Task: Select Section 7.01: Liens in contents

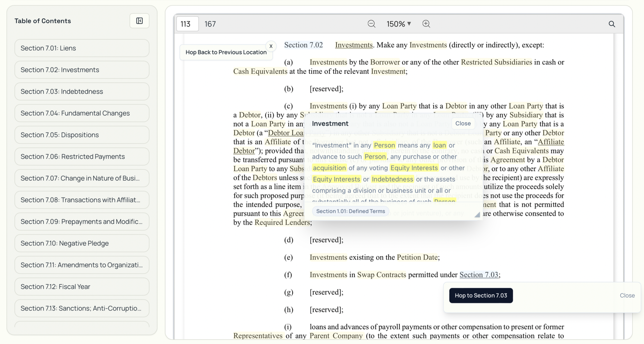Action: (81, 48)
